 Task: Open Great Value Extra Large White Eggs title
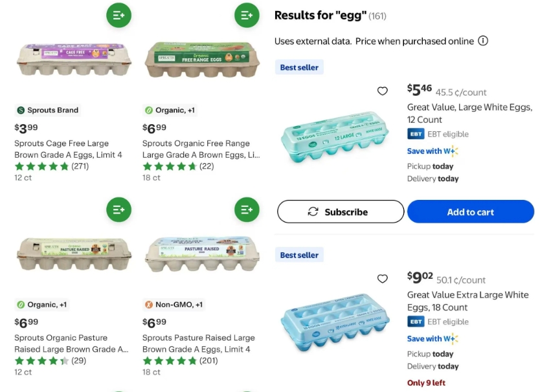pos(467,301)
